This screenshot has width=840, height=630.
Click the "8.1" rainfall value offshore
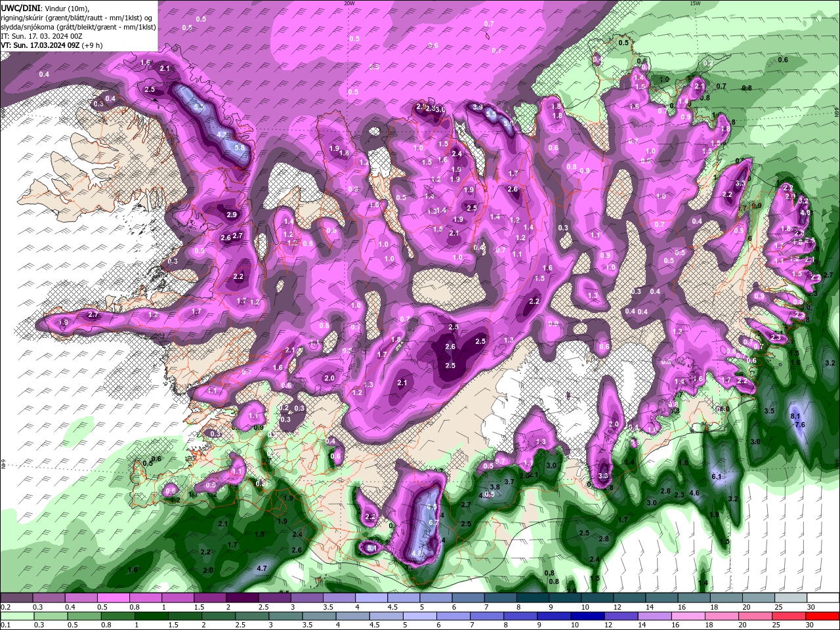coord(795,416)
